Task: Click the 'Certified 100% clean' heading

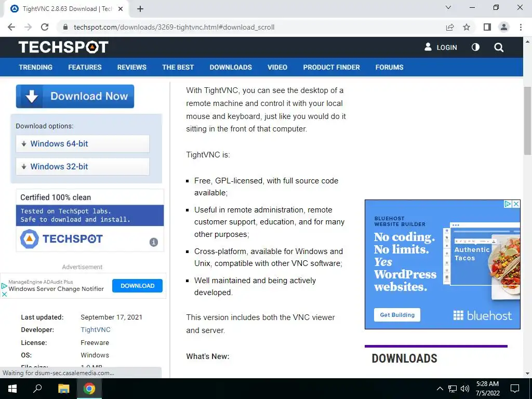Action: point(56,197)
